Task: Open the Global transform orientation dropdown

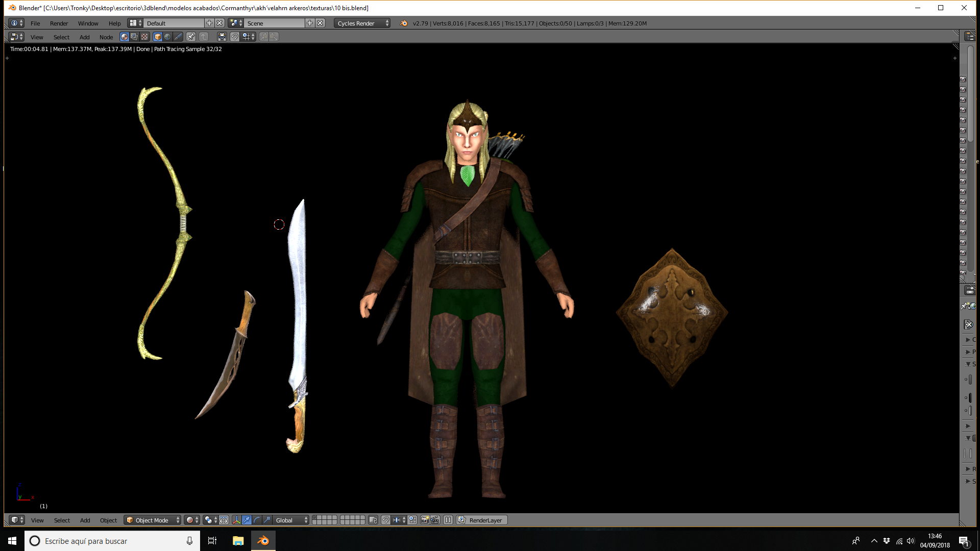Action: (x=291, y=520)
